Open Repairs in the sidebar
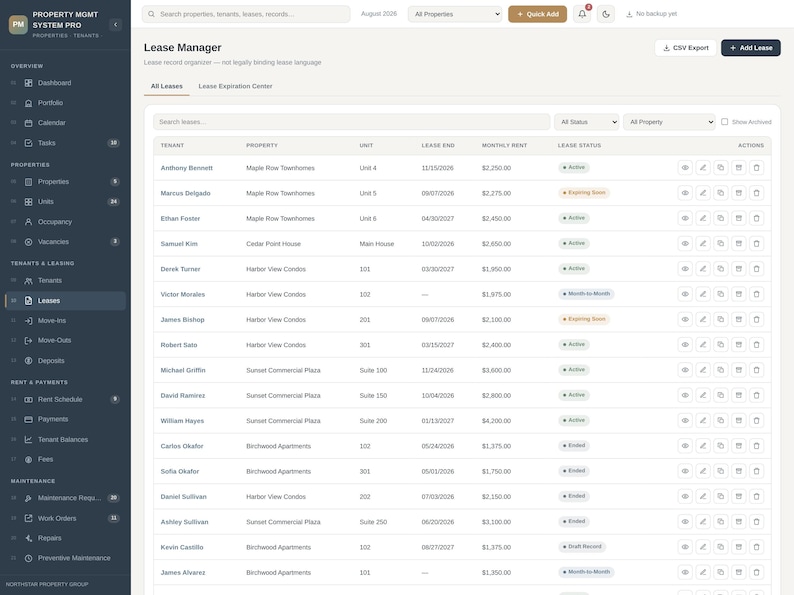Viewport: 794px width, 595px height. pyautogui.click(x=65, y=538)
